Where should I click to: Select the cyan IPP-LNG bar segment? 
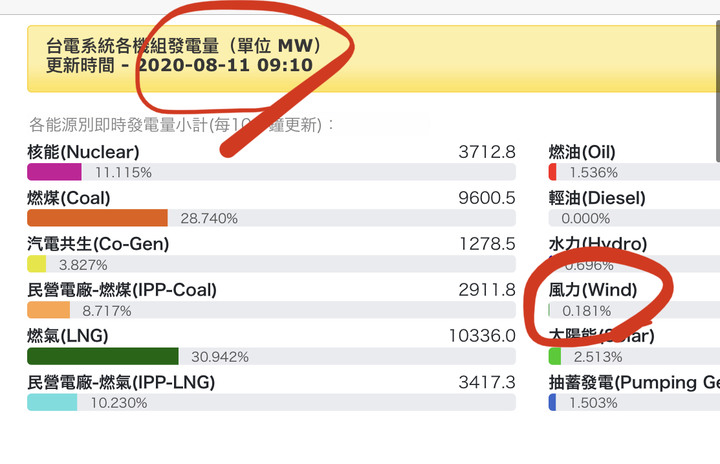52,402
